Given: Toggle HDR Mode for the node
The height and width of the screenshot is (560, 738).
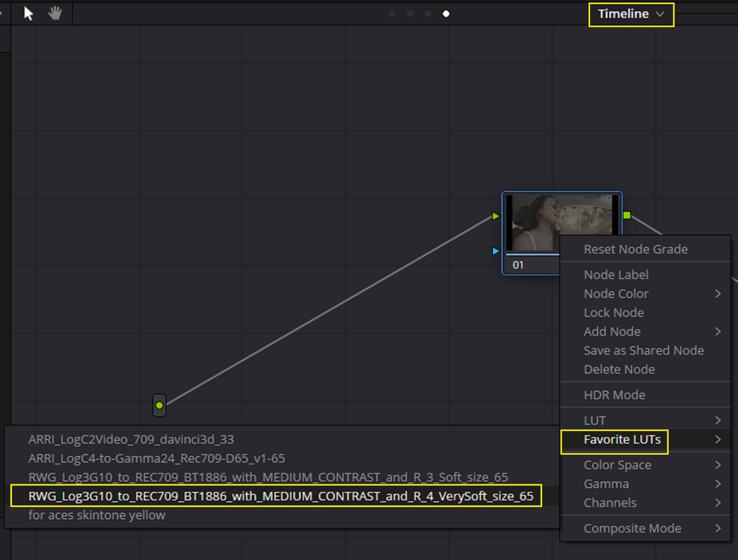Looking at the screenshot, I should pyautogui.click(x=646, y=395).
